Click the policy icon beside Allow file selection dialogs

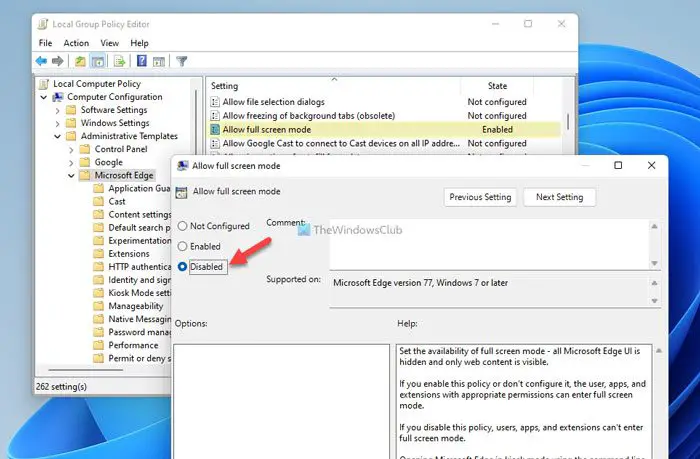(215, 102)
